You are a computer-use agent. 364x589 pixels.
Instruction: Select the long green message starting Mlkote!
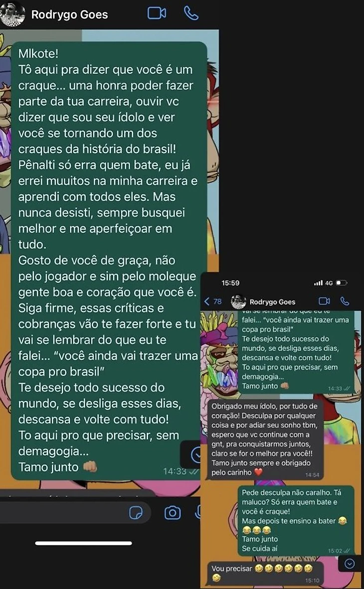[109, 261]
